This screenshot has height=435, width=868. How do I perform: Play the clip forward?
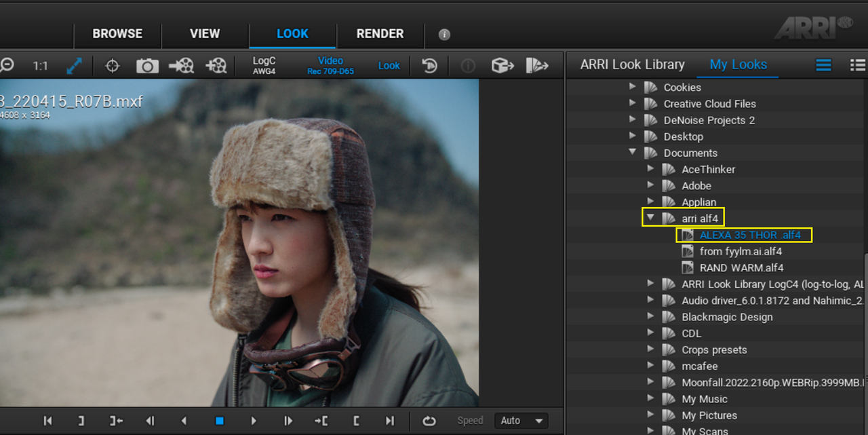pos(254,421)
